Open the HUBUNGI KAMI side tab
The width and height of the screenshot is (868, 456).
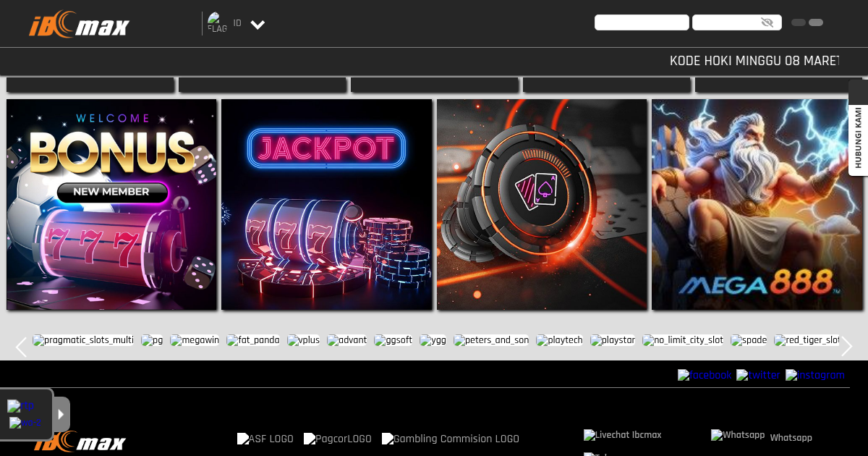[x=858, y=138]
